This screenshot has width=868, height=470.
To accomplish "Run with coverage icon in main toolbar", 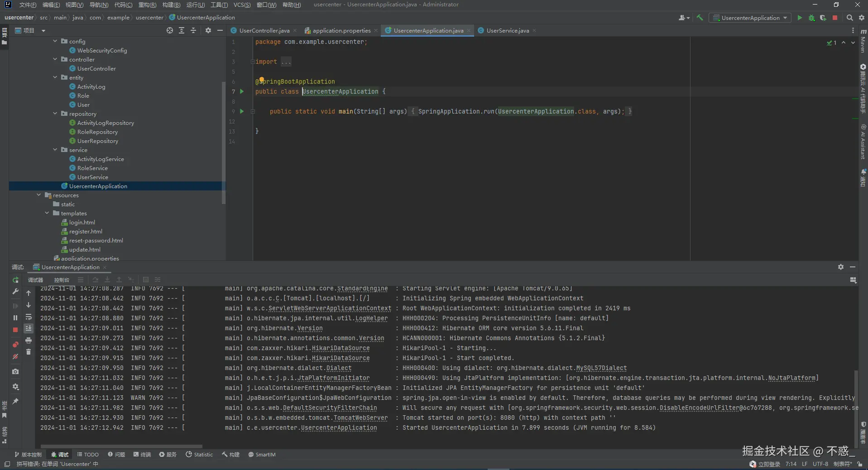I will click(823, 18).
